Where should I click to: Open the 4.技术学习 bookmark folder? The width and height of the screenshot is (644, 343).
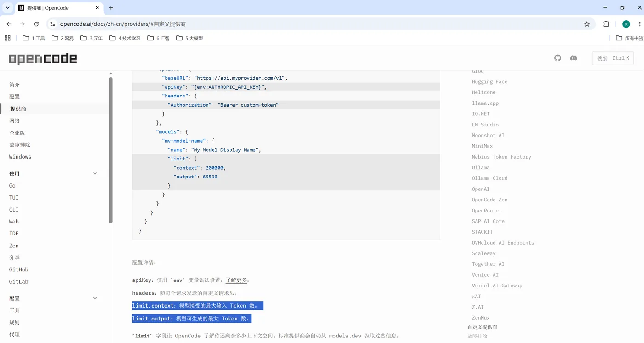[x=125, y=38]
